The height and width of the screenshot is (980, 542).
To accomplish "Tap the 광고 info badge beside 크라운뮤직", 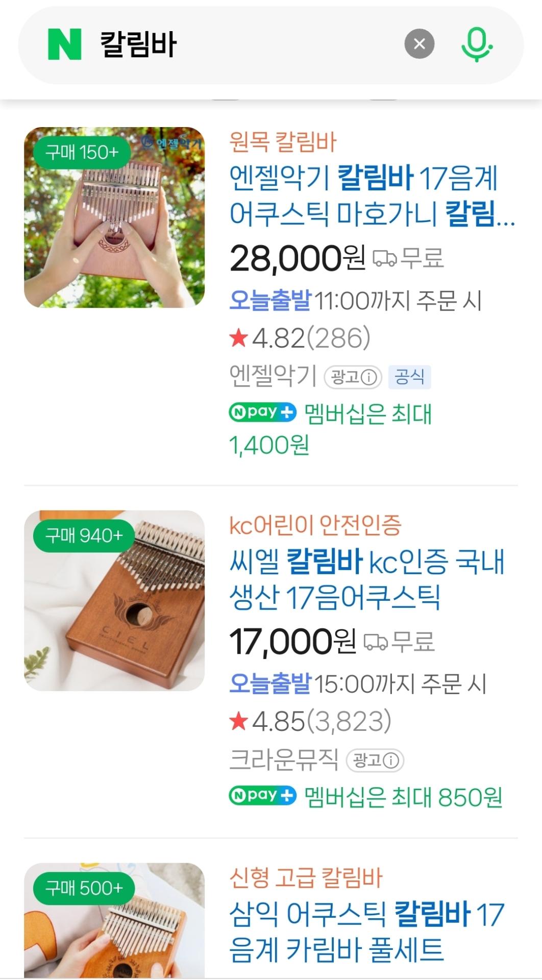I will [x=375, y=761].
